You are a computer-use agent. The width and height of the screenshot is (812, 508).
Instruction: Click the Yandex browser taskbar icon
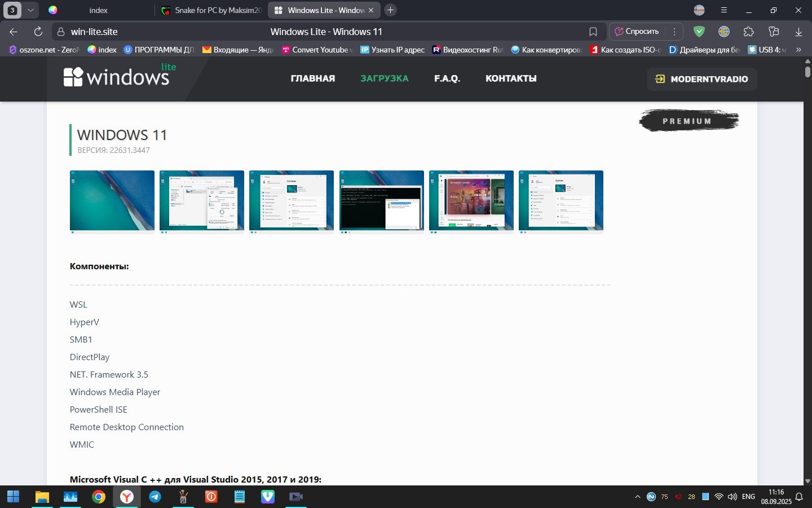click(x=127, y=497)
